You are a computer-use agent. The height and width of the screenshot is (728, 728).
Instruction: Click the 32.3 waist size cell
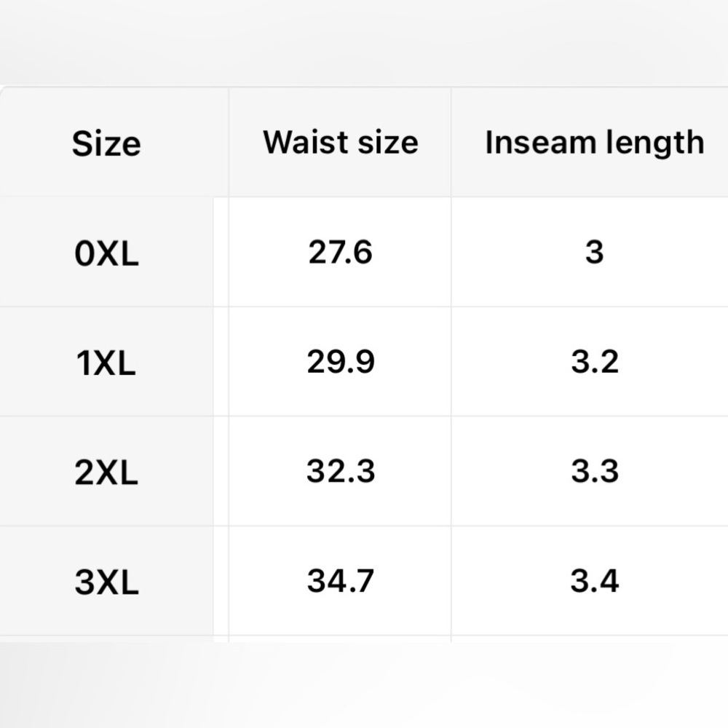click(x=340, y=471)
